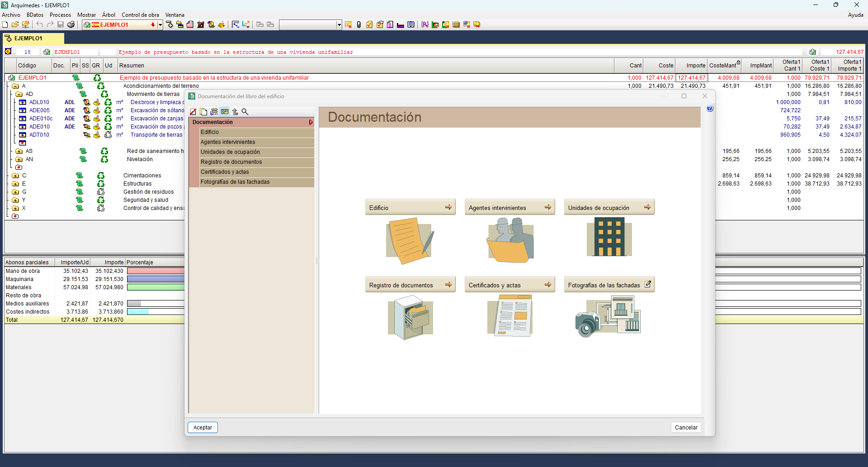Image resolution: width=868 pixels, height=467 pixels.
Task: Expand the AS subchapter folder
Action: pos(19,151)
